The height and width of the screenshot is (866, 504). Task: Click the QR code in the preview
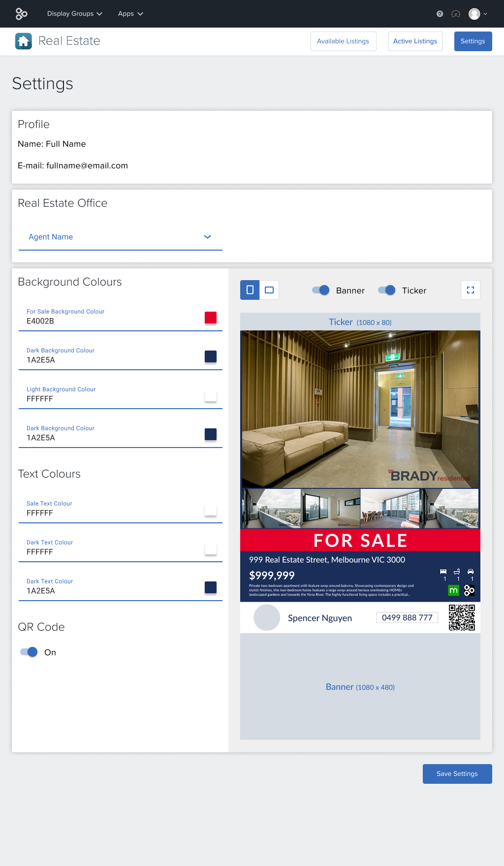coord(462,617)
